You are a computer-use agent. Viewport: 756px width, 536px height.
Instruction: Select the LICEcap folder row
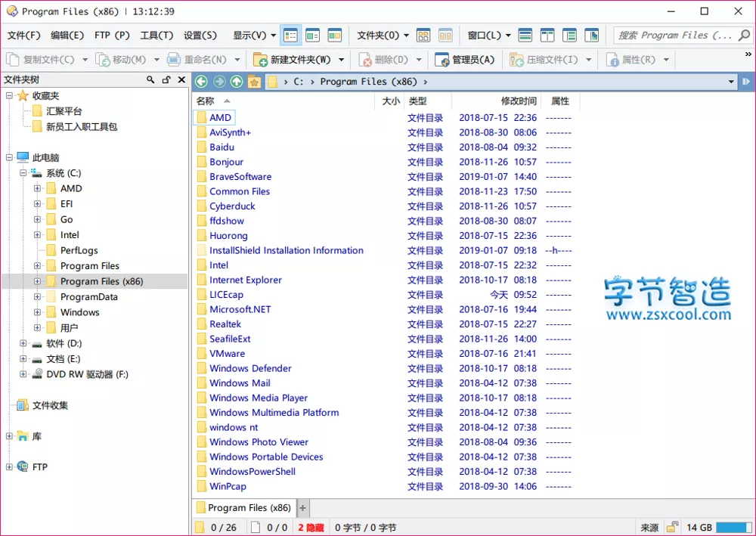(226, 295)
